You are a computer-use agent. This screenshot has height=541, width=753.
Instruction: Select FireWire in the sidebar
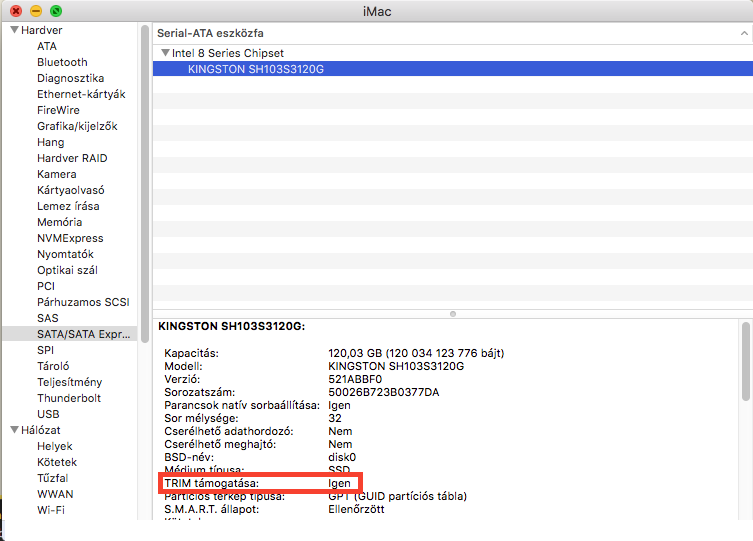pyautogui.click(x=59, y=110)
